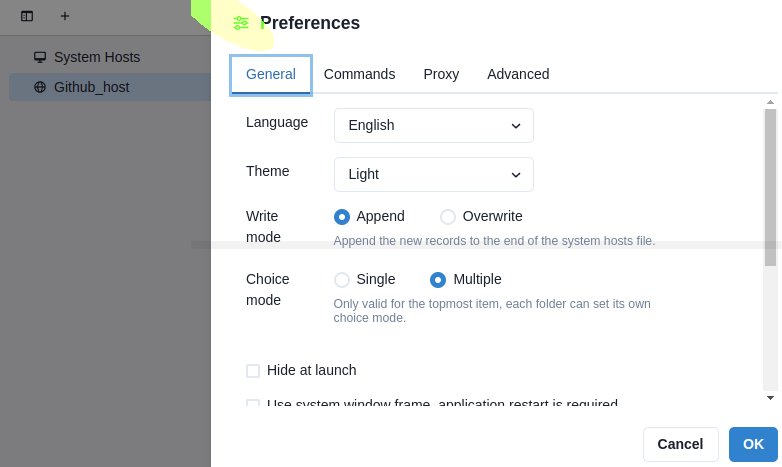This screenshot has width=782, height=467.
Task: Choose Single choice mode
Action: [342, 280]
